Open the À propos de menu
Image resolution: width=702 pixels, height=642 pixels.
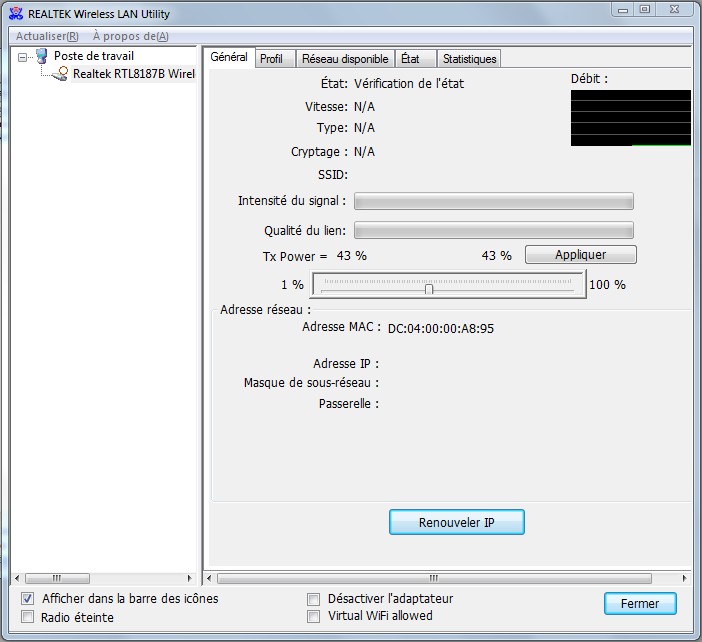pos(131,36)
